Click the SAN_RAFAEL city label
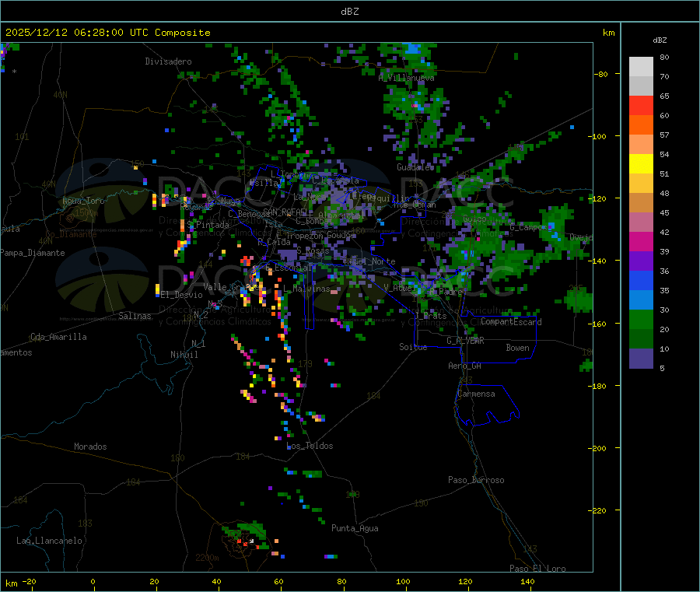Viewport: 700px width, 592px height. click(x=285, y=212)
